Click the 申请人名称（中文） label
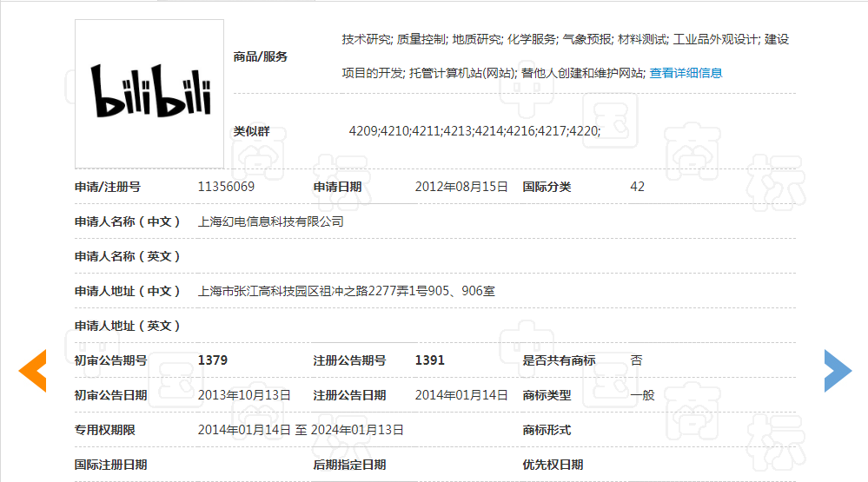 128,221
